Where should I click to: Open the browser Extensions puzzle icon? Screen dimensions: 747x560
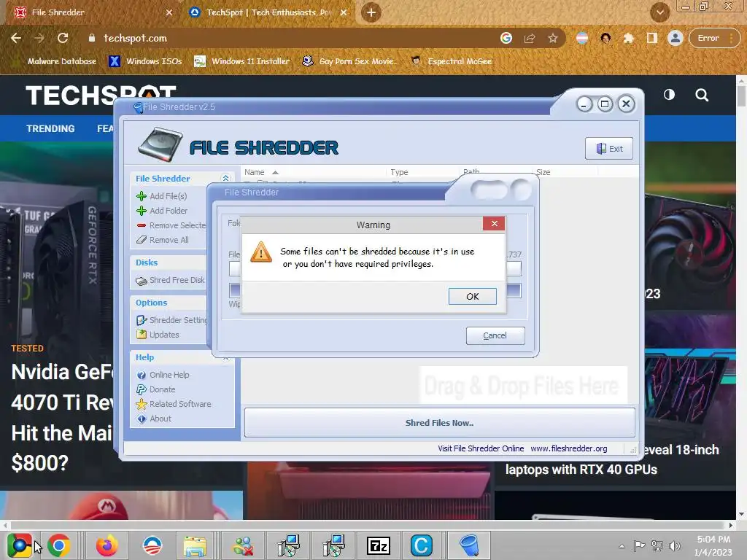(628, 38)
